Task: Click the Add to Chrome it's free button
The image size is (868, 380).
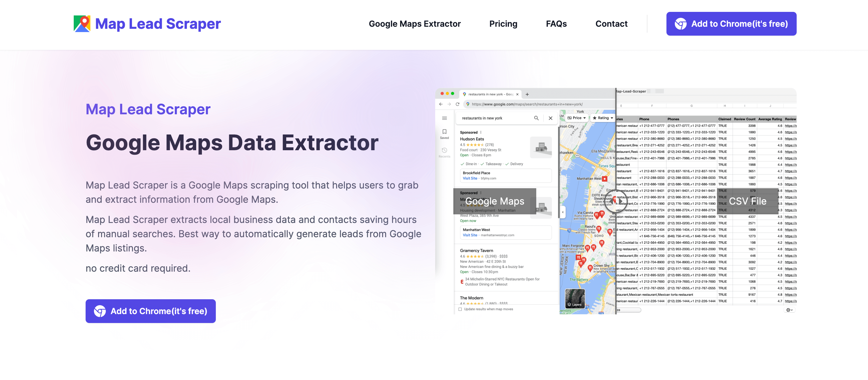Action: (x=731, y=24)
